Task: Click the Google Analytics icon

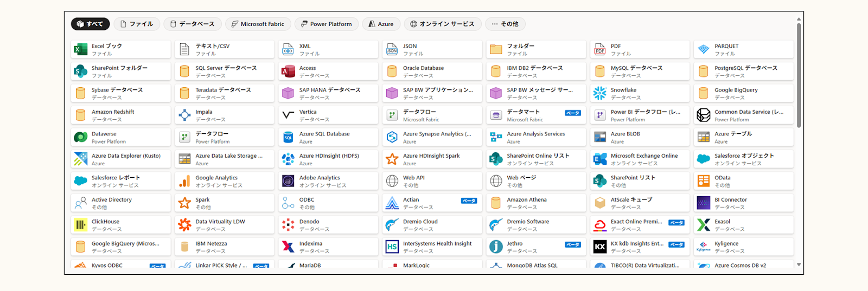Action: click(x=184, y=181)
